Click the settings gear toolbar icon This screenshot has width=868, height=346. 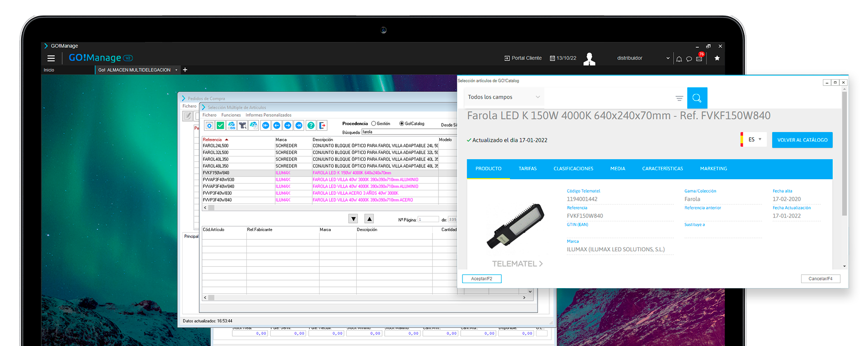(209, 125)
